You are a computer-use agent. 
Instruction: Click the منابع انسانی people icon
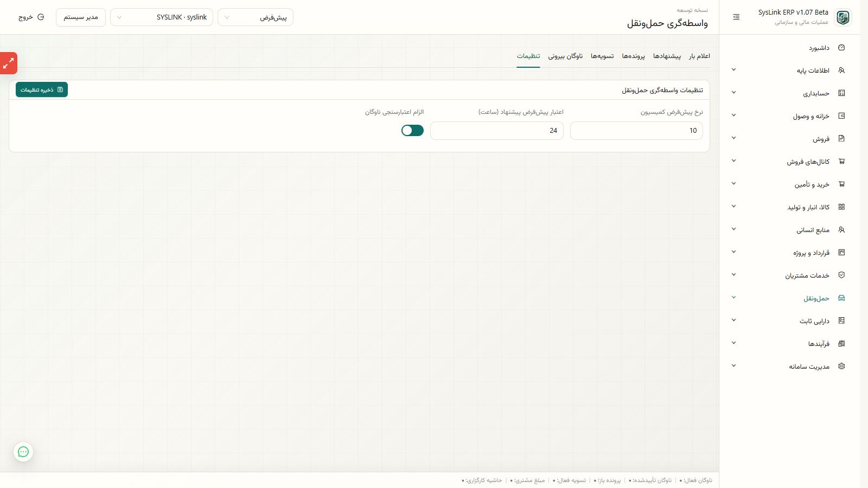(x=841, y=230)
